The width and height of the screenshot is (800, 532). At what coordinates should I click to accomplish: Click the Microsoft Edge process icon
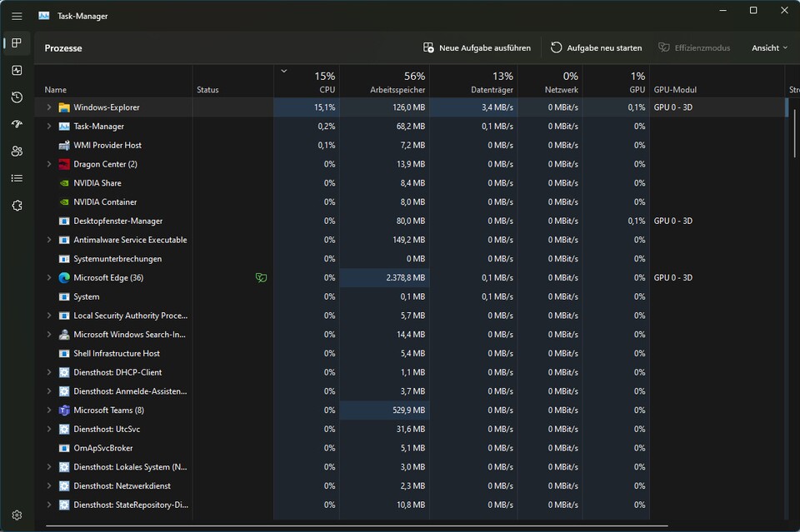tap(64, 278)
